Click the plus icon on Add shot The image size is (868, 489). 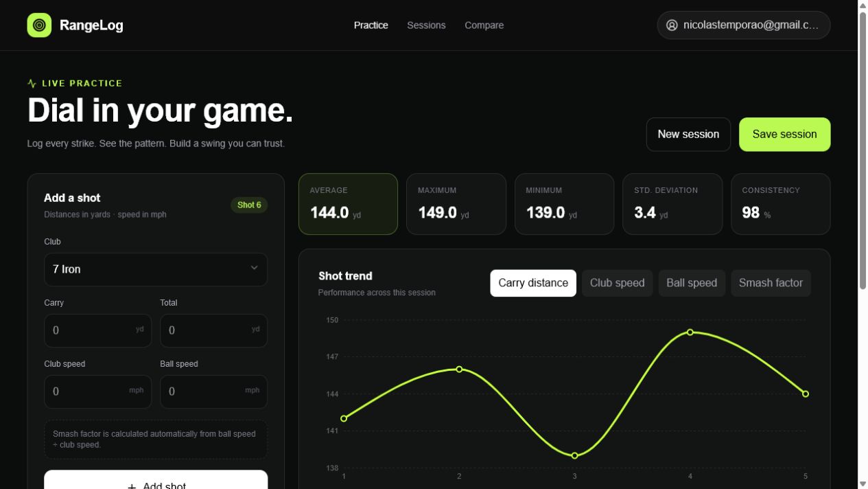pos(132,486)
